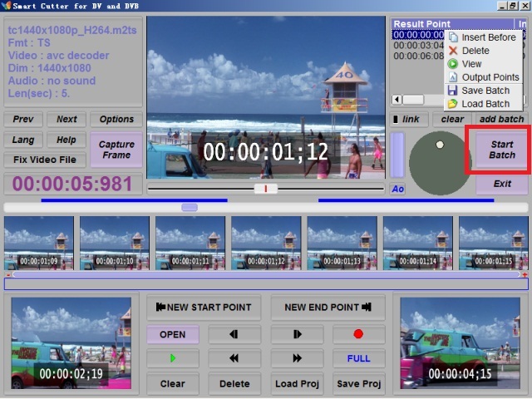Click the rewind double-arrow button
This screenshot has height=399, width=532.
pyautogui.click(x=234, y=358)
